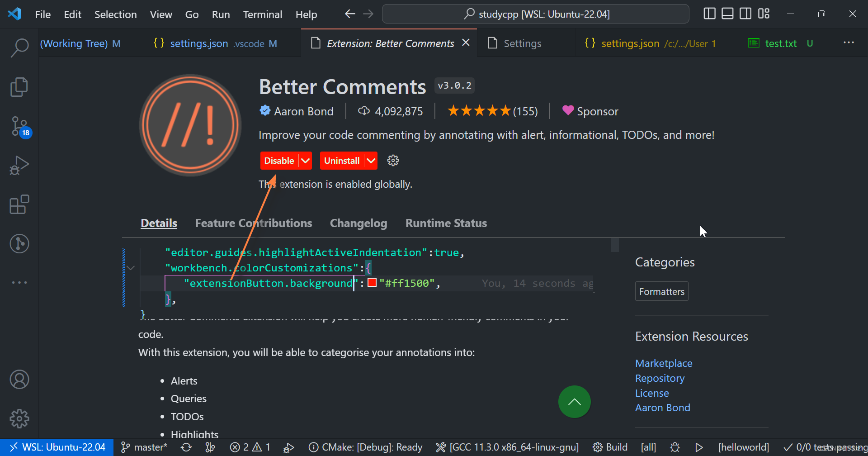Open the Search view in activity bar
Screen dimensions: 868x456
[19, 48]
